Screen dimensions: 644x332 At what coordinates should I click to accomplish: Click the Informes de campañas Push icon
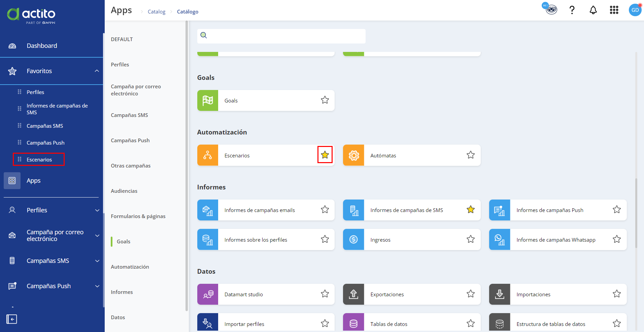pos(500,210)
